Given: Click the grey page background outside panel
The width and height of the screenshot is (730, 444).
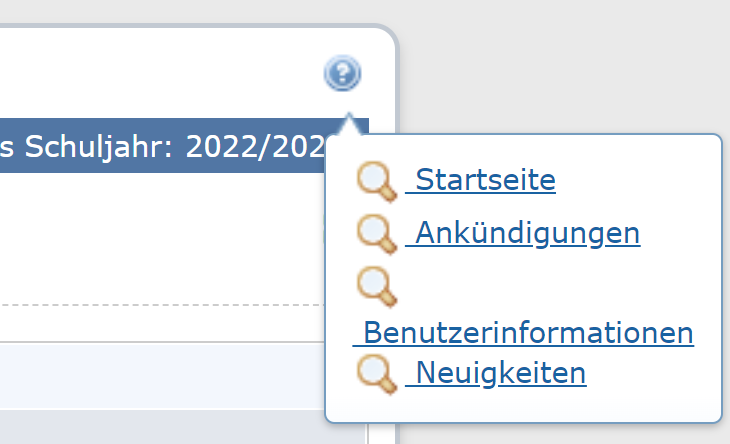Looking at the screenshot, I should coord(559,61).
